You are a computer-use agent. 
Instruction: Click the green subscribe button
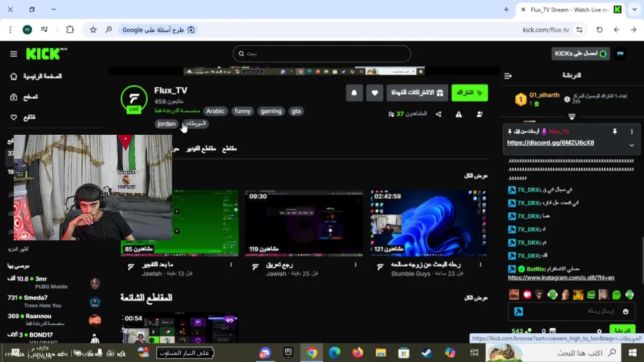469,93
